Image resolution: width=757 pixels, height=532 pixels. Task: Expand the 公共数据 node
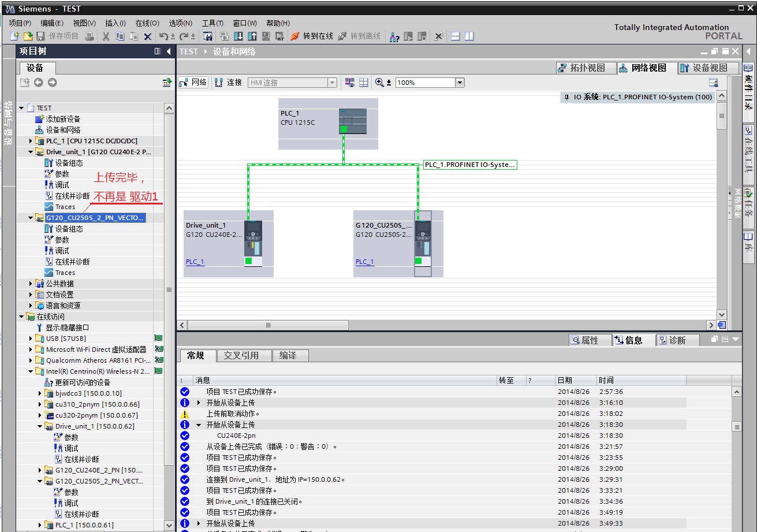click(31, 284)
